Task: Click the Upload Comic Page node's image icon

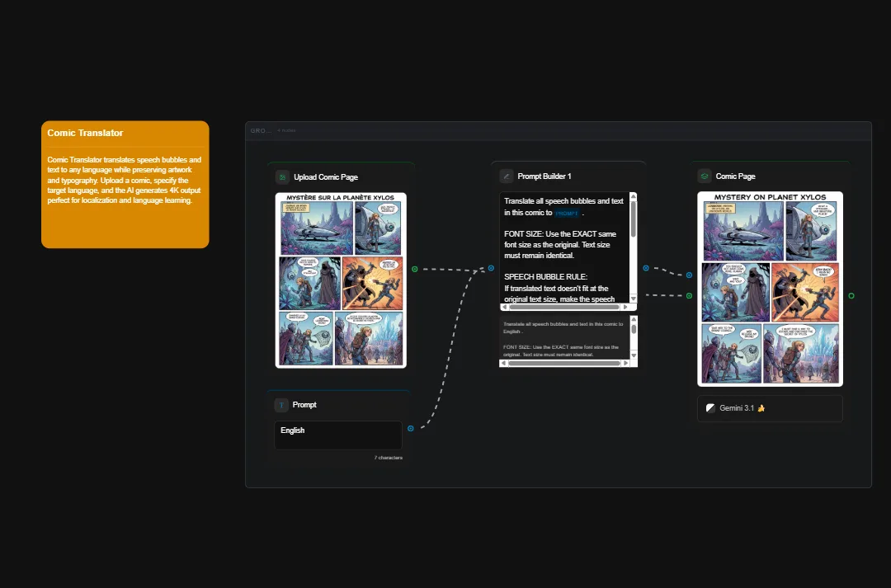Action: pos(281,176)
